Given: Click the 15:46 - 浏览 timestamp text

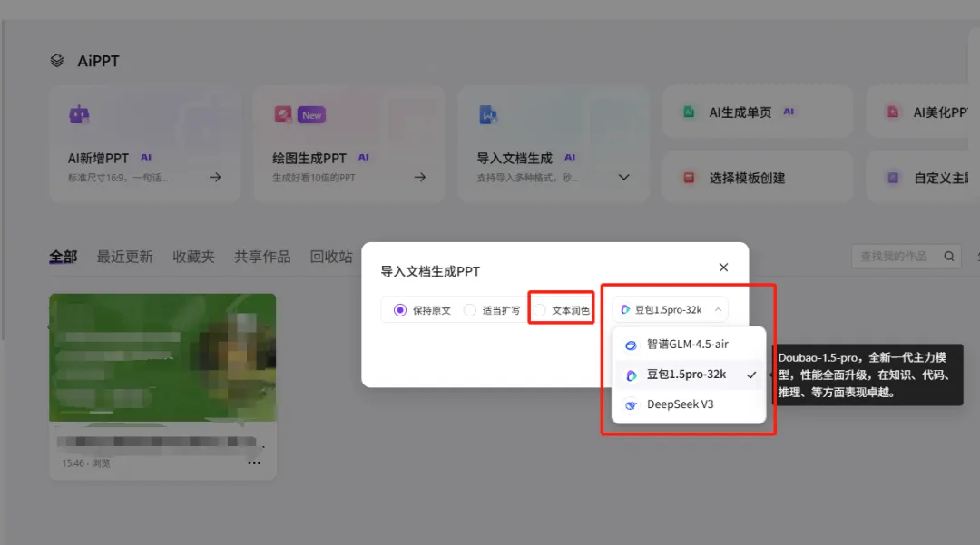Looking at the screenshot, I should click(86, 463).
